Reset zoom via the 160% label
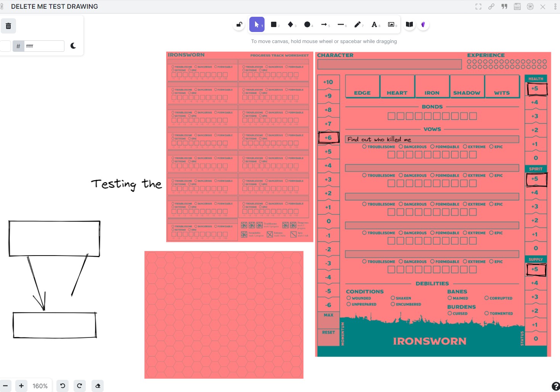This screenshot has height=392, width=560. tap(40, 386)
